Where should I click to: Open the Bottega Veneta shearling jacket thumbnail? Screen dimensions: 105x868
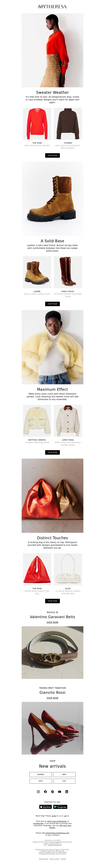click(37, 421)
